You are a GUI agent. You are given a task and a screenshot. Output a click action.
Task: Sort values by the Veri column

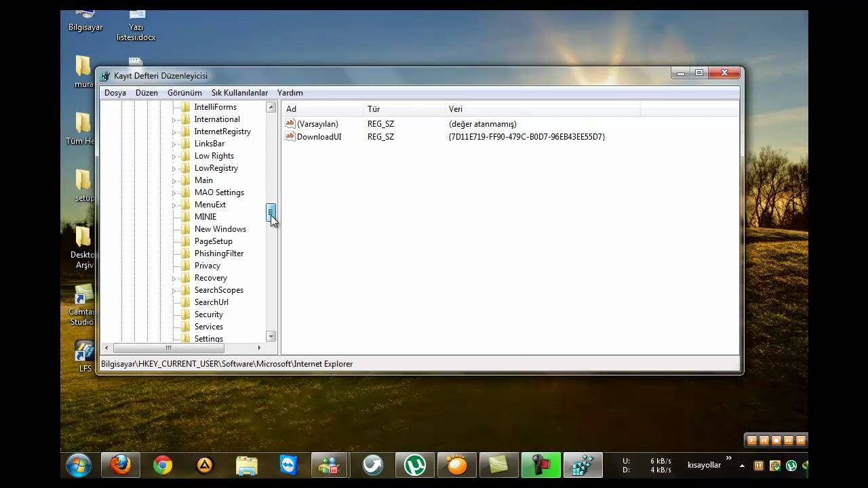(542, 108)
